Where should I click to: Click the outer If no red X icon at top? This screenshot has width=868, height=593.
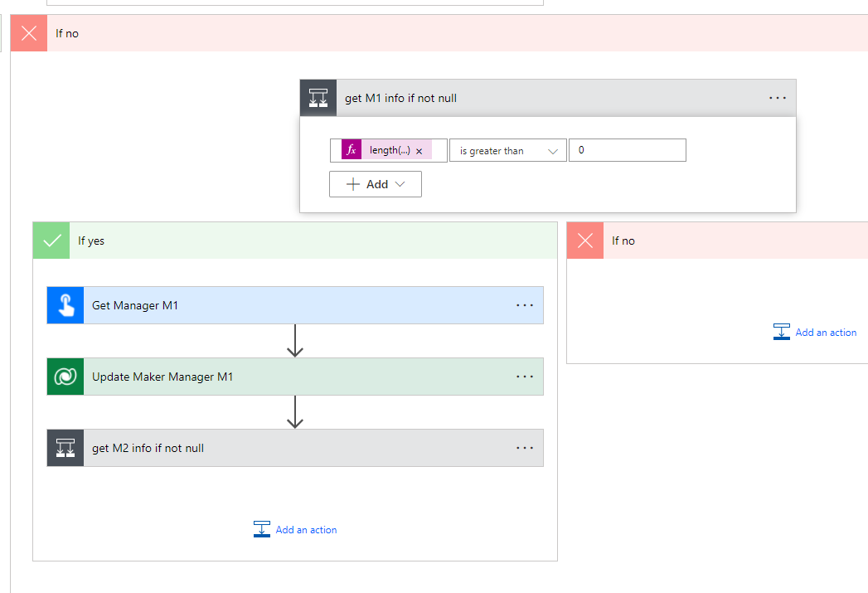coord(29,33)
